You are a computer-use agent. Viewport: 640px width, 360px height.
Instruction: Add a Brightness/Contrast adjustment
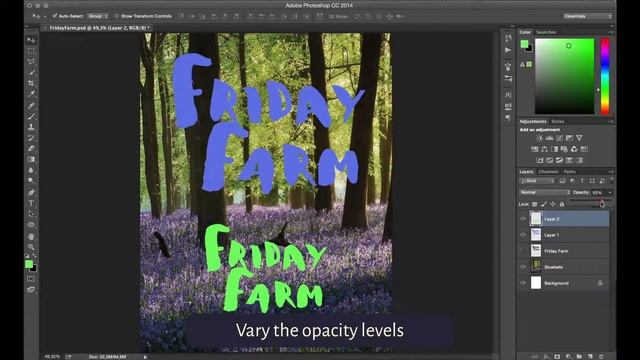click(x=539, y=138)
